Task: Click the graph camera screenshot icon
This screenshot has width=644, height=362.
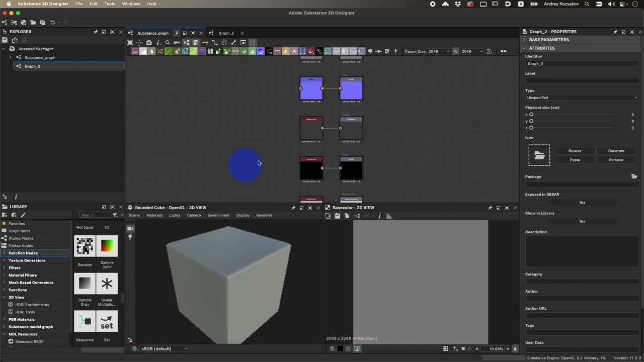Action: click(149, 43)
